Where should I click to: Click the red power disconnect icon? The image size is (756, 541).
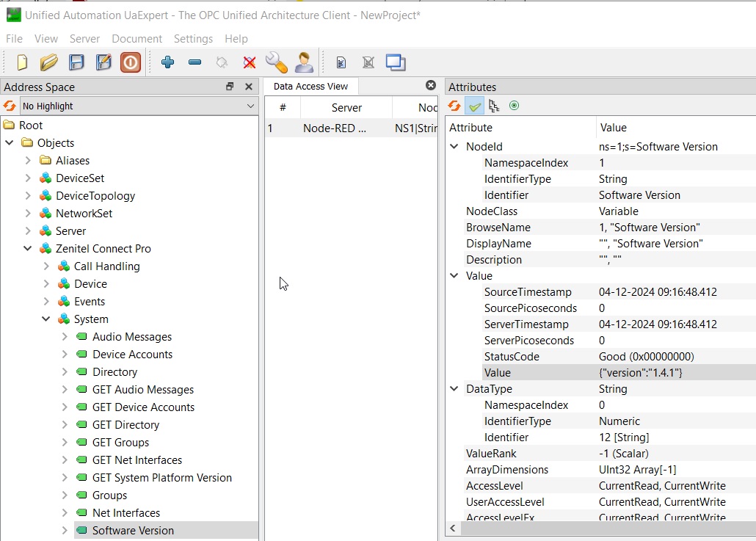(131, 62)
